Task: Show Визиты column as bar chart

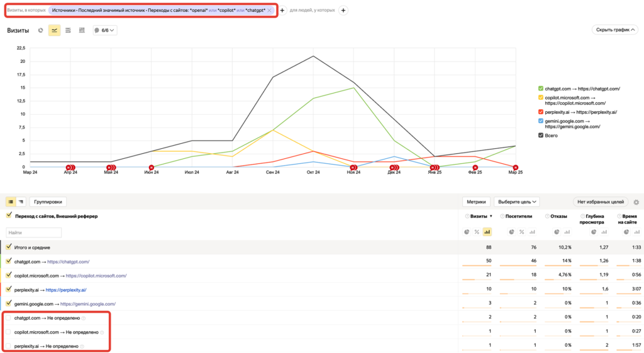Action: (x=487, y=232)
